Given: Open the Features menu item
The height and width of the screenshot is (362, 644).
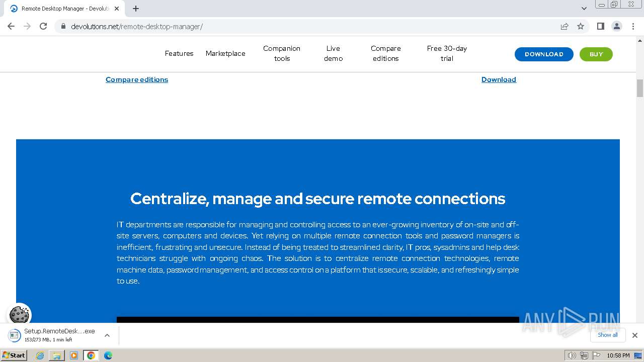Looking at the screenshot, I should pos(179,53).
